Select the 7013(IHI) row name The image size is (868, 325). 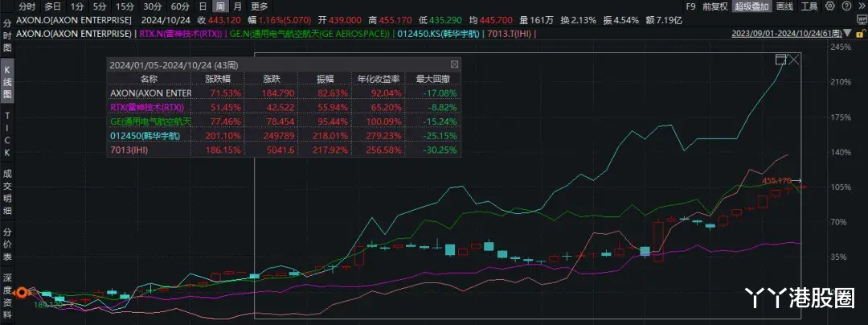point(129,150)
